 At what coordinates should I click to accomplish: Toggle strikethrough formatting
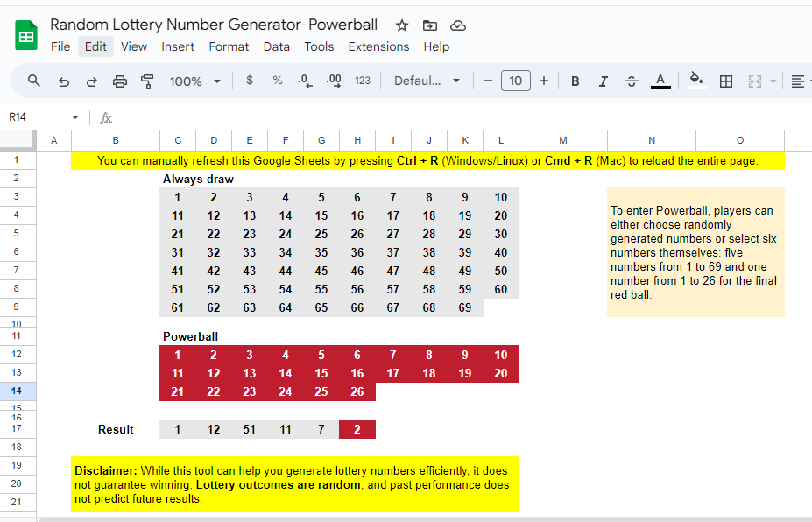632,81
